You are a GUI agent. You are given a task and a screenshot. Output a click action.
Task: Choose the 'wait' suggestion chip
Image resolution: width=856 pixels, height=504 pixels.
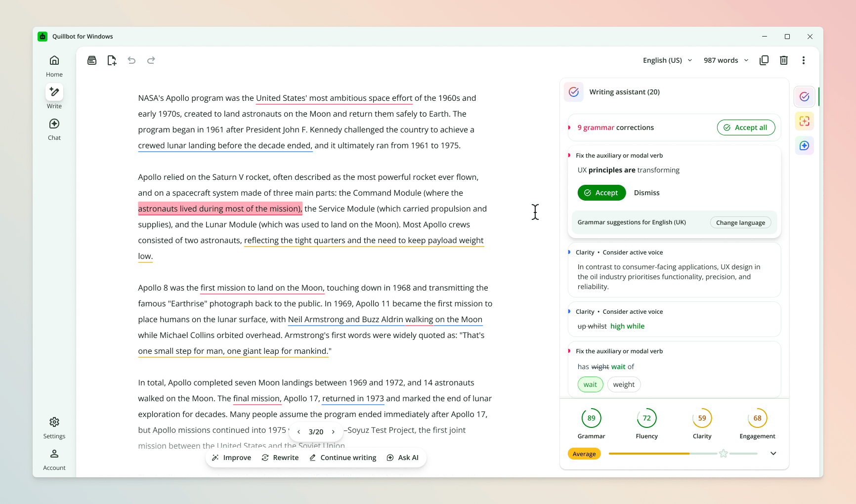(x=590, y=384)
